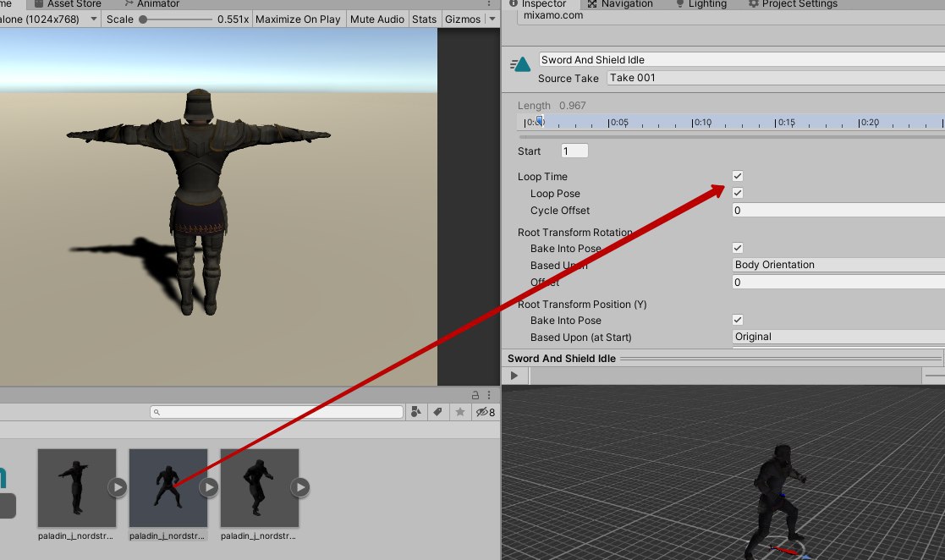Toggle Gizmos in Game view
Viewport: 945px width, 560px height.
(463, 19)
